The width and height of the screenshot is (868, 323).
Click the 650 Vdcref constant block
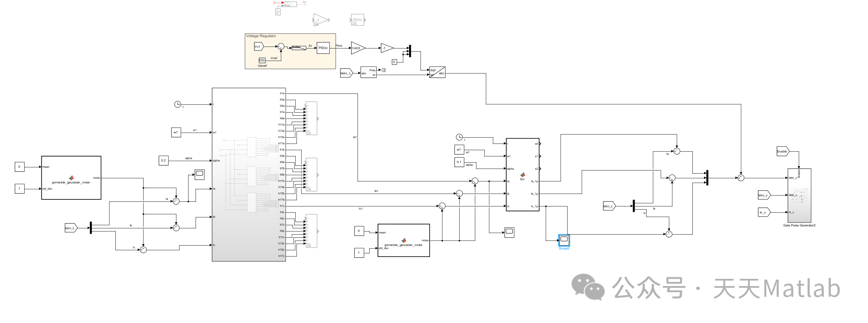coord(262,60)
